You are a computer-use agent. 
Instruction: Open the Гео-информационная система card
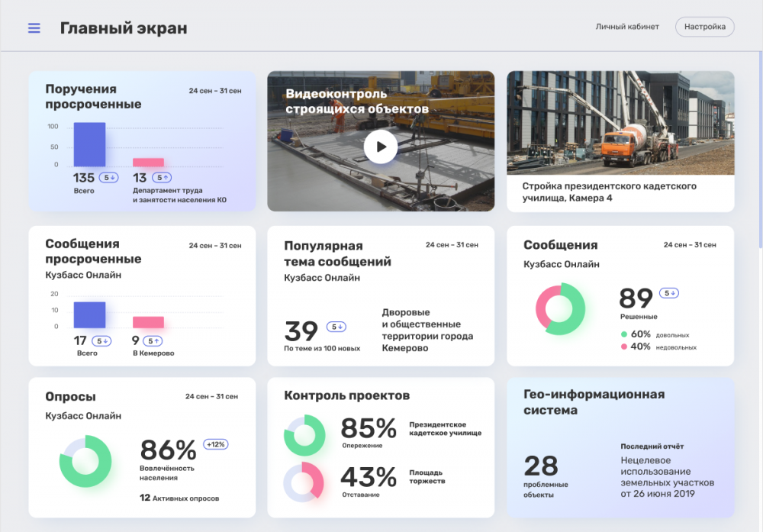click(620, 447)
